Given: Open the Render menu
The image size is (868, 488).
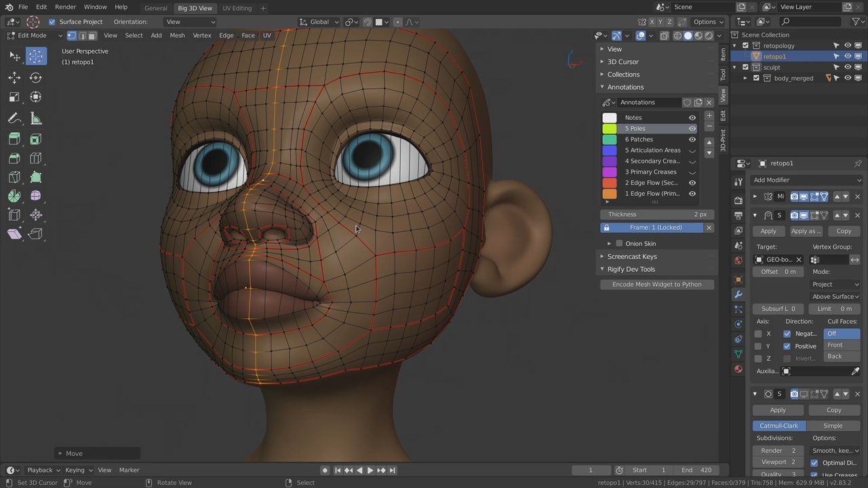Looking at the screenshot, I should (65, 7).
